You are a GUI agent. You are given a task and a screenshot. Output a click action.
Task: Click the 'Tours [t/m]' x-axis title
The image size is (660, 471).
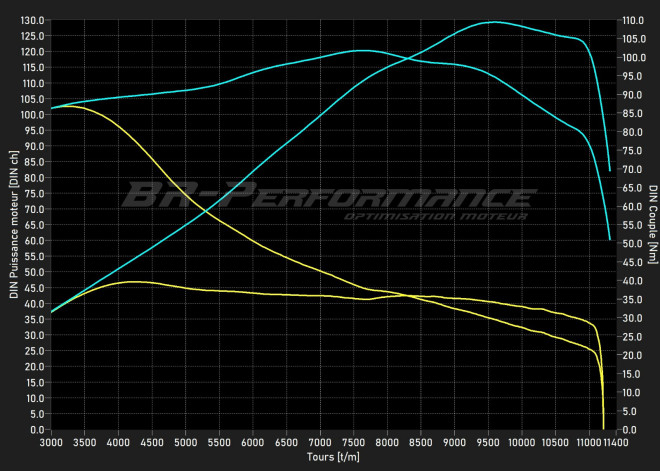pos(335,457)
